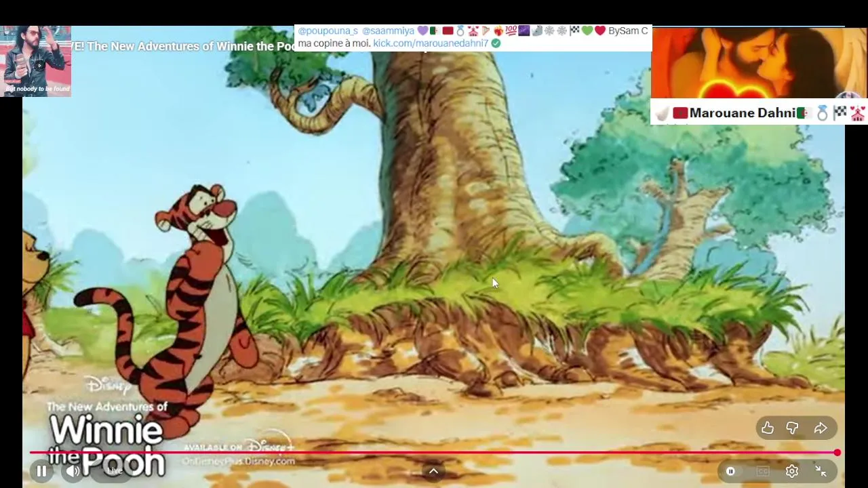Click the Marouane Dahni name banner
Screen dimensions: 868x488
click(x=759, y=113)
